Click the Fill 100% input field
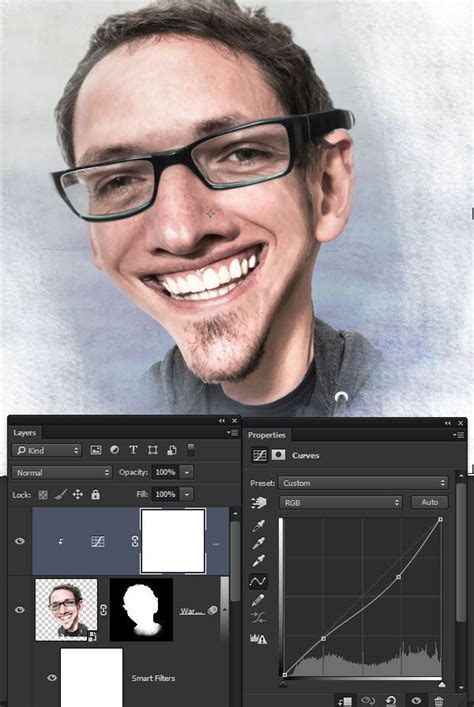 click(166, 494)
